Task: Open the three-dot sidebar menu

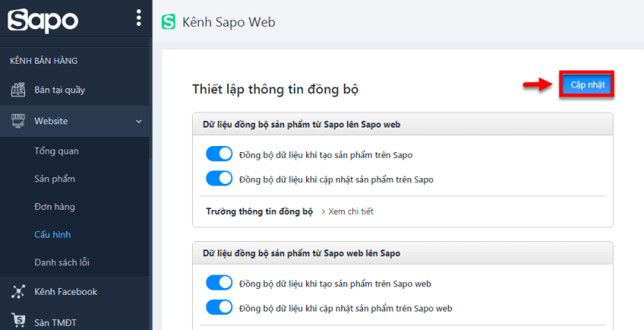Action: (138, 18)
